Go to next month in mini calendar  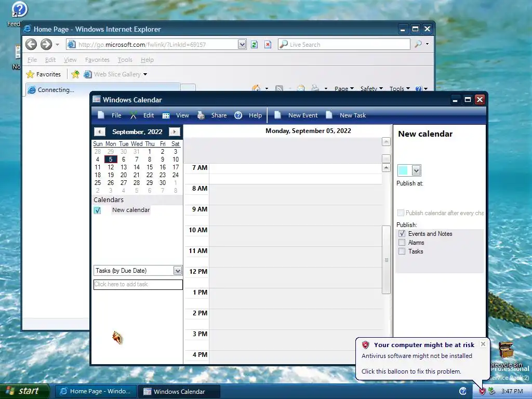click(175, 131)
